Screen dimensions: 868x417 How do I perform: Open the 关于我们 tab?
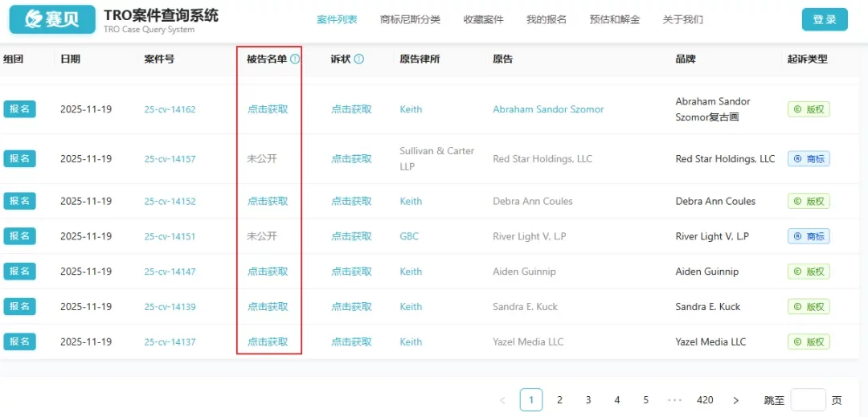pyautogui.click(x=682, y=19)
